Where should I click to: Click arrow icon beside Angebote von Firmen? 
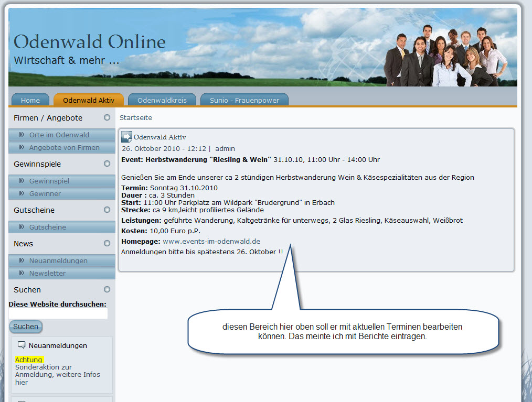tap(22, 147)
